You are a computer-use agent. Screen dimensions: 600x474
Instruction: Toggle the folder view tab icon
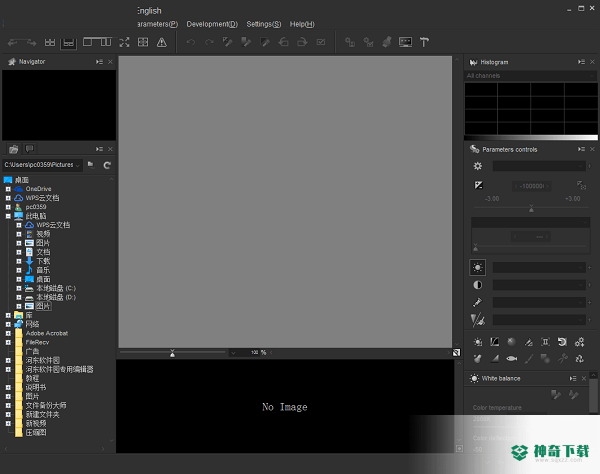[14, 149]
